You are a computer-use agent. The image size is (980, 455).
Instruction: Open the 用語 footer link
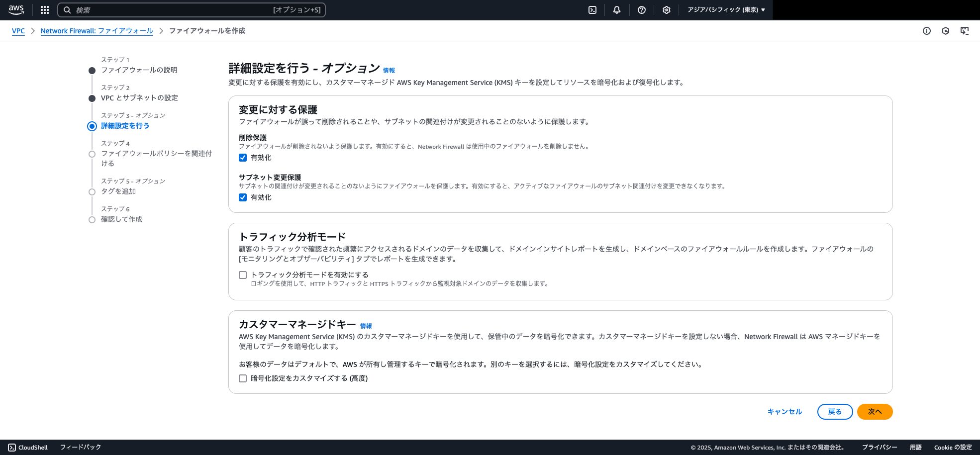tap(916, 448)
